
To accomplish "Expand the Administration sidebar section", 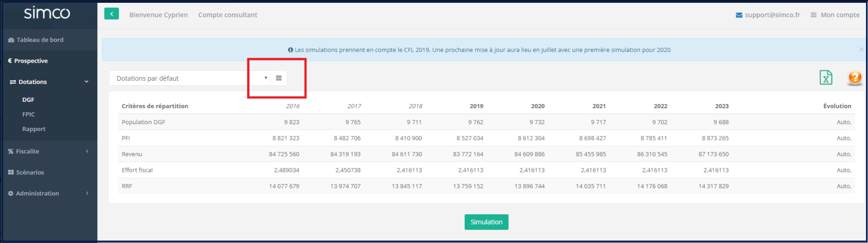I will pyautogui.click(x=87, y=193).
